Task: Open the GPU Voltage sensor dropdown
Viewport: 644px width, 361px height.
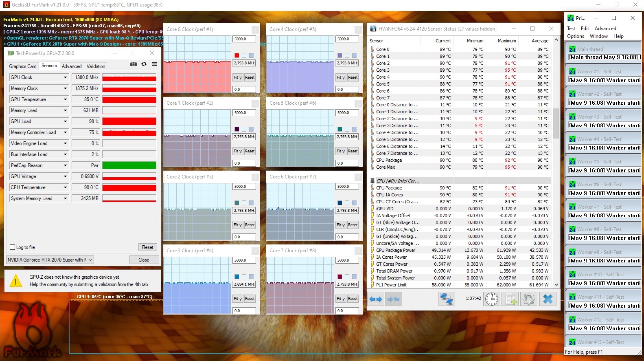Action: click(x=65, y=176)
